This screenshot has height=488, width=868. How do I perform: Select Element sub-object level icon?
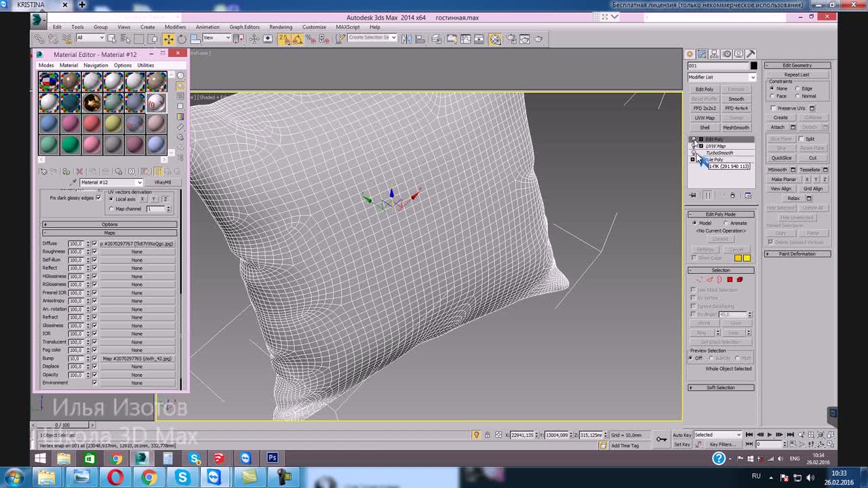(740, 279)
